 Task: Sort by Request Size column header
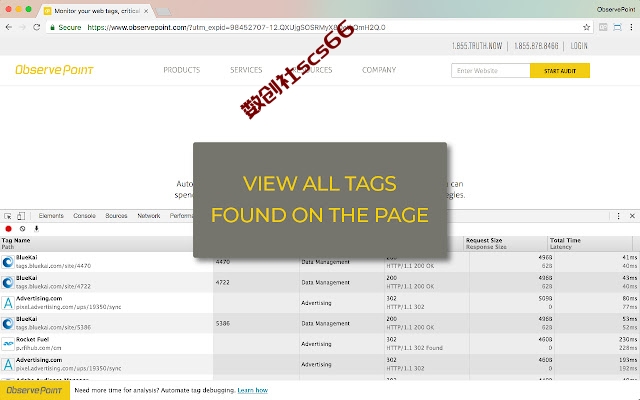(486, 243)
